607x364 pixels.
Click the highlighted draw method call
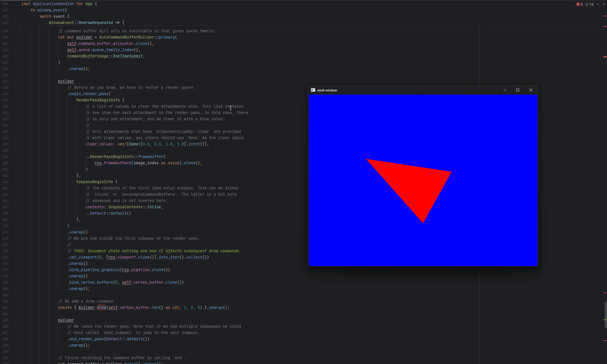pyautogui.click(x=101, y=308)
